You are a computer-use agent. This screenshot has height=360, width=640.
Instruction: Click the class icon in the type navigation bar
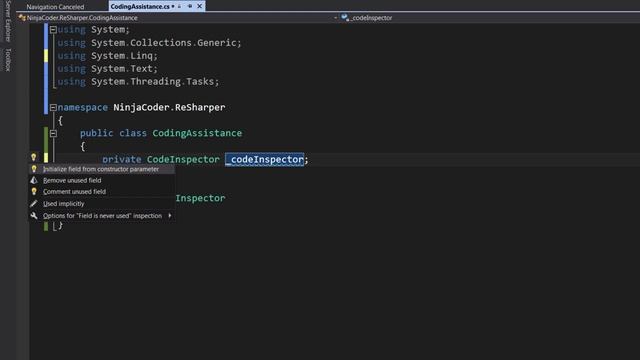point(22,18)
